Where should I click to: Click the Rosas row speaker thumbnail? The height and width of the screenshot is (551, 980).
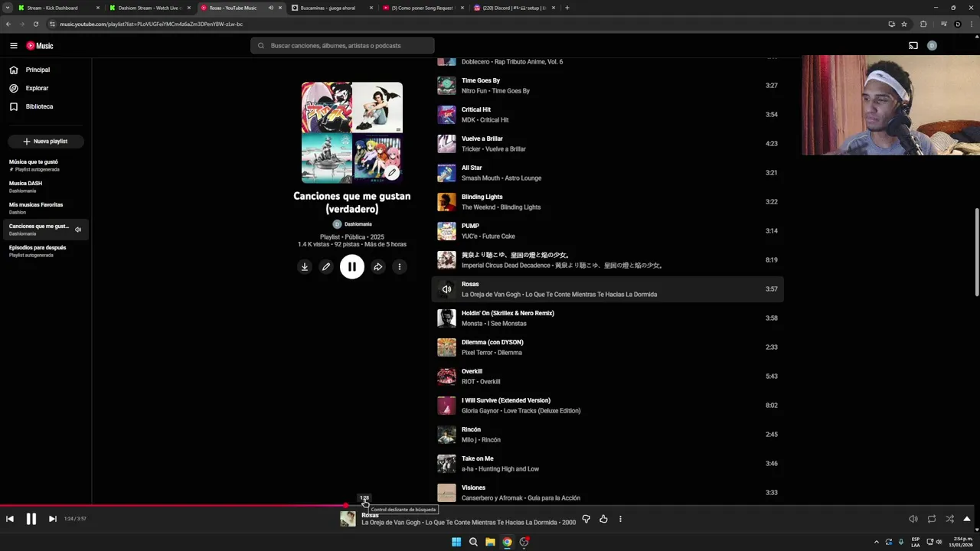[446, 289]
